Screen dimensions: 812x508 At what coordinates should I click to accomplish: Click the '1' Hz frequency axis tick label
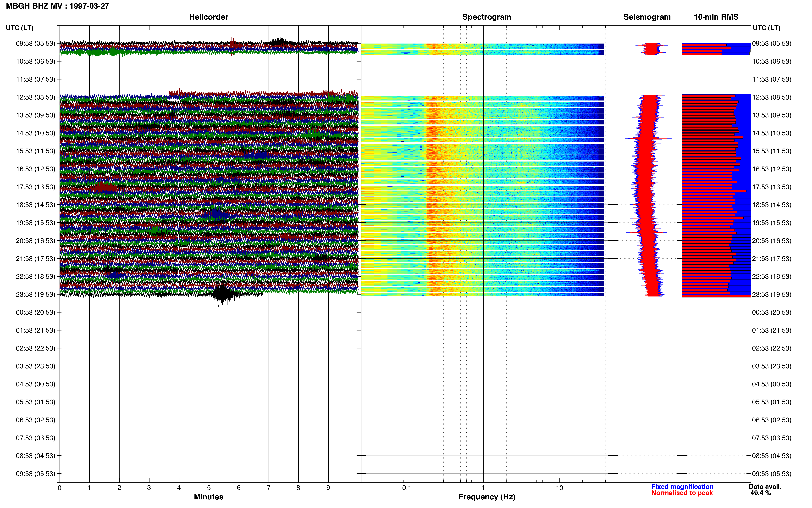483,487
